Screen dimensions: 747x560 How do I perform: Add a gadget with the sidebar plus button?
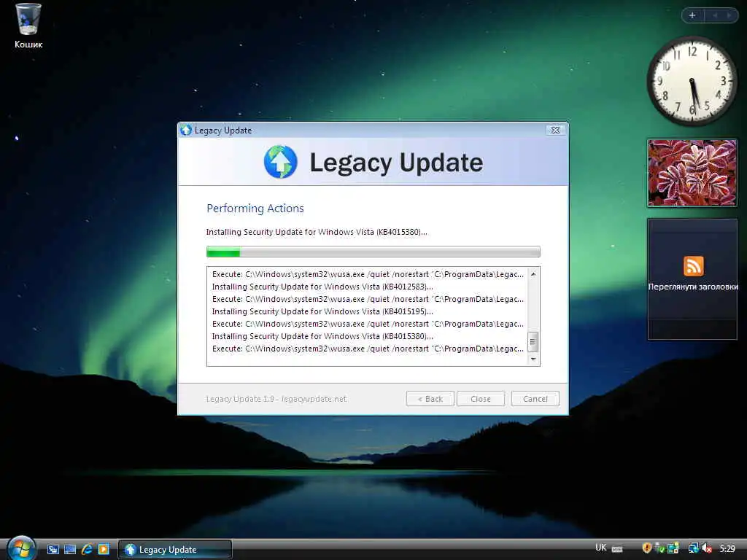(x=692, y=15)
